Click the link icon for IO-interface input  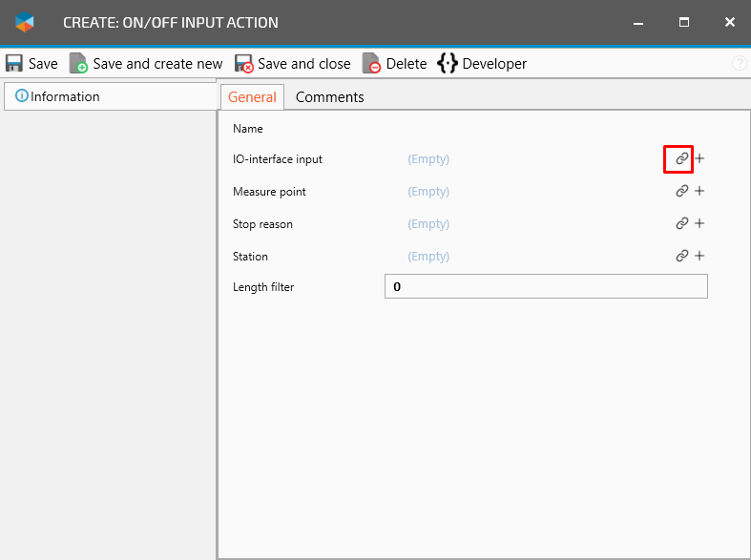tap(681, 159)
